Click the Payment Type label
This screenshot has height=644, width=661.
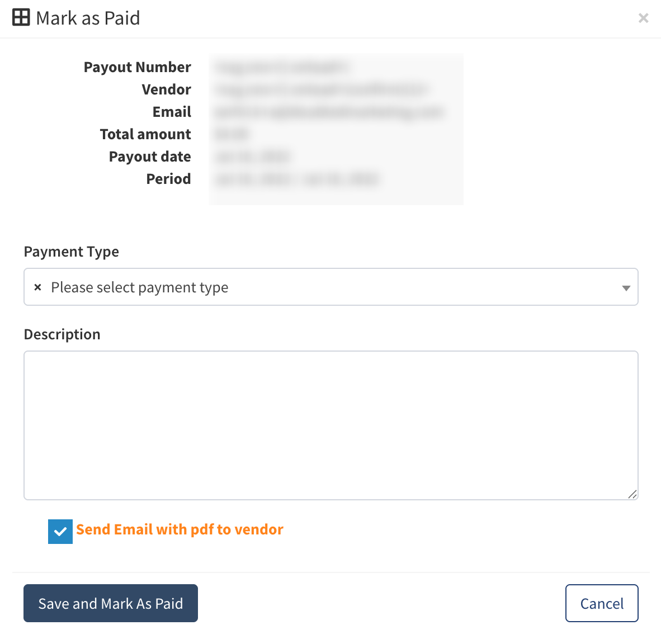(x=71, y=252)
